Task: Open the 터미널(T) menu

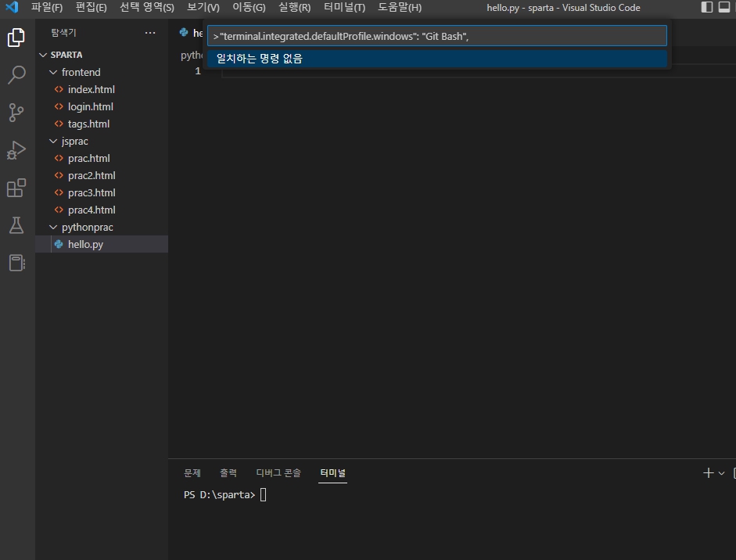Action: pos(344,8)
